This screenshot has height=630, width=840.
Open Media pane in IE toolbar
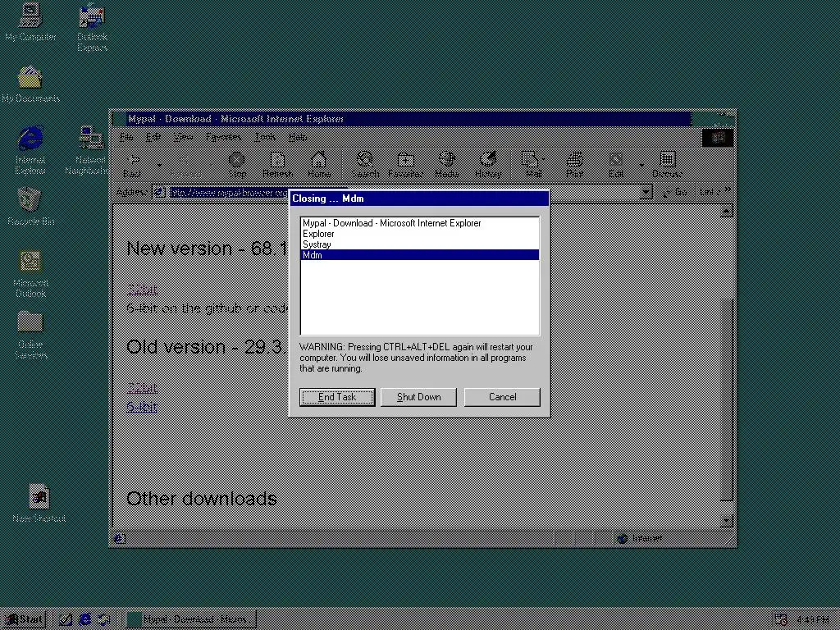[x=447, y=165]
